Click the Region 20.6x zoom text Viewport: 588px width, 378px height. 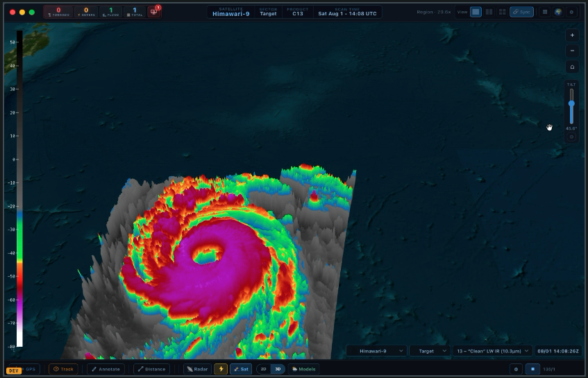click(433, 12)
